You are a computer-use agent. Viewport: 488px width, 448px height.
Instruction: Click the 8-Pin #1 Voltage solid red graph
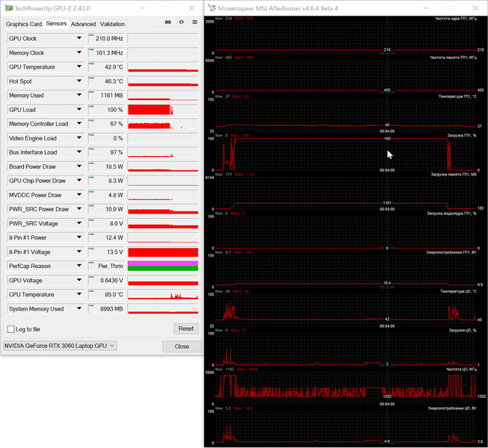pyautogui.click(x=163, y=252)
